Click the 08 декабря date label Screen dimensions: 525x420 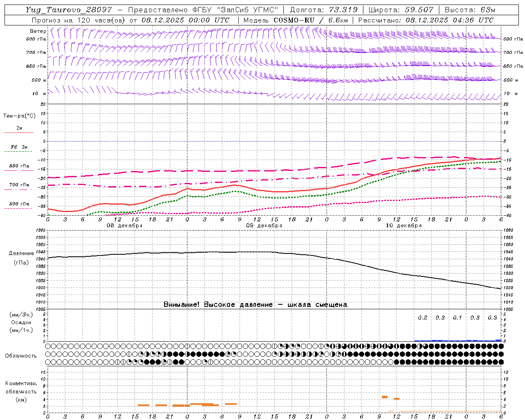coord(125,226)
